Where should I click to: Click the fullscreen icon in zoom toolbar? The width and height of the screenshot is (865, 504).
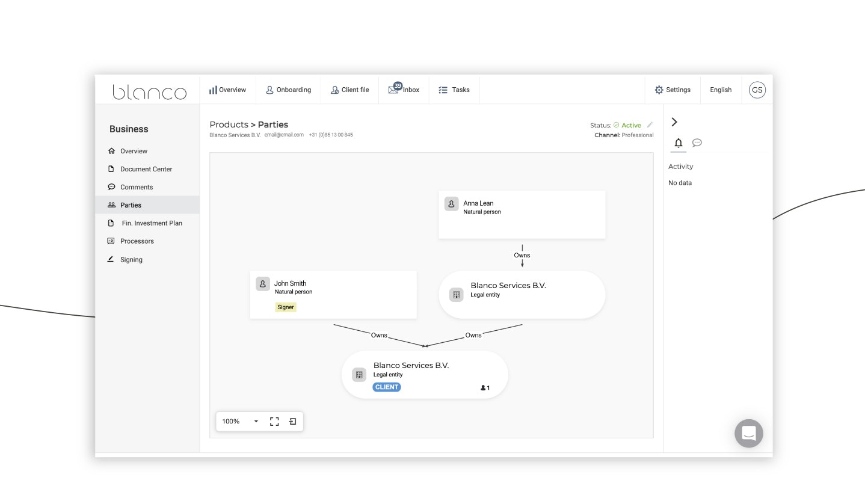(274, 422)
